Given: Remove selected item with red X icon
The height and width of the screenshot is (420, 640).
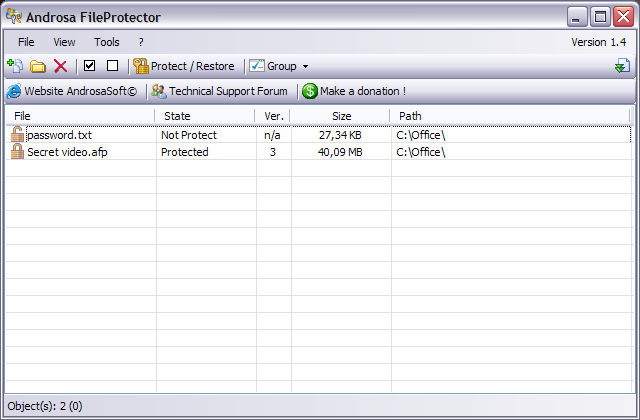Looking at the screenshot, I should tap(60, 66).
